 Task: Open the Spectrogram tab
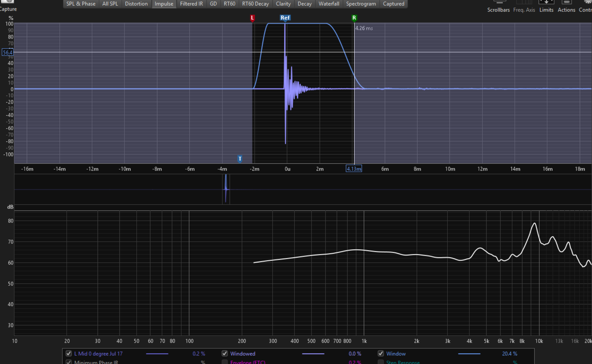coord(361,4)
